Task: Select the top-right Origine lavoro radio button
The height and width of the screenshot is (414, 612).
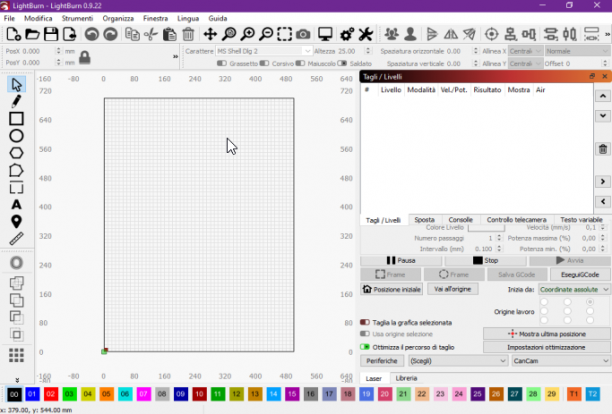Action: click(x=590, y=302)
